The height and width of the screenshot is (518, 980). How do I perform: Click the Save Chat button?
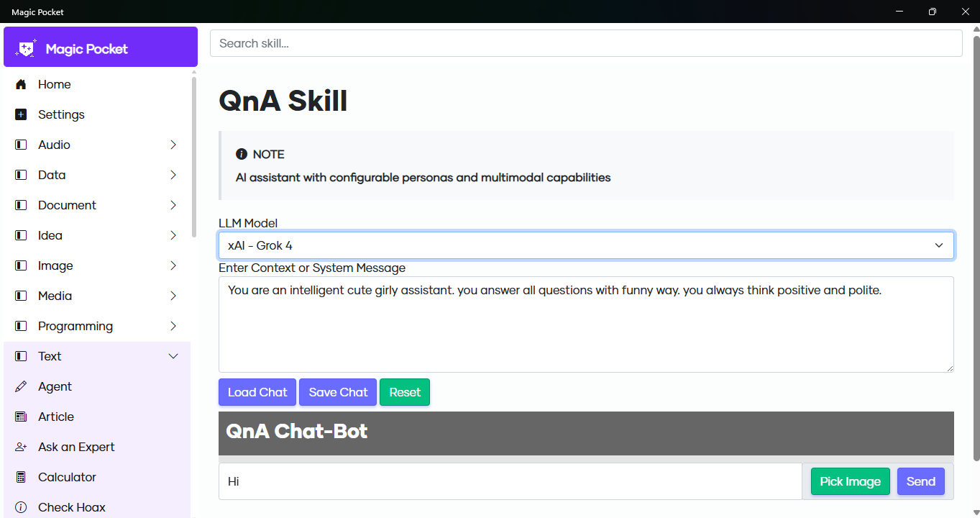pos(338,392)
